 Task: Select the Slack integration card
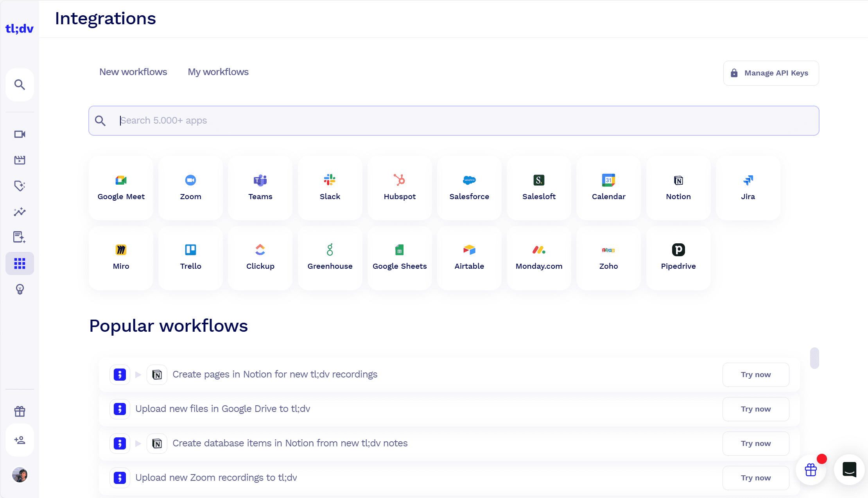[330, 188]
